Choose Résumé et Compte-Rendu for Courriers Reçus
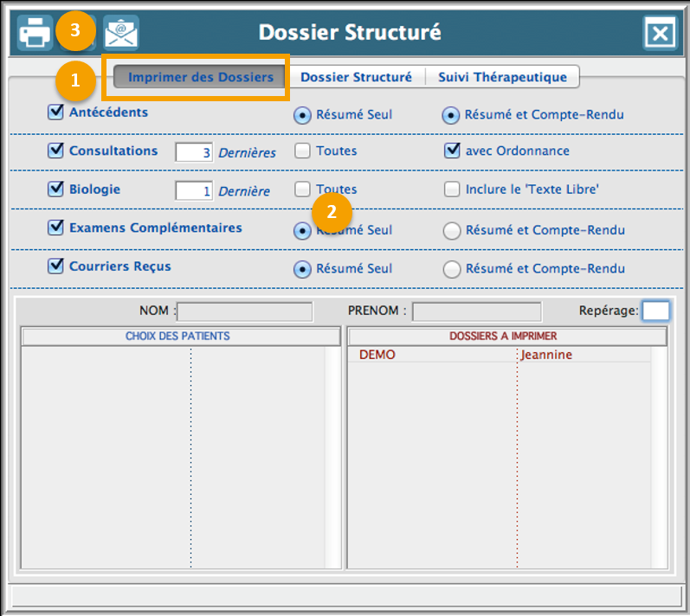 coord(452,269)
